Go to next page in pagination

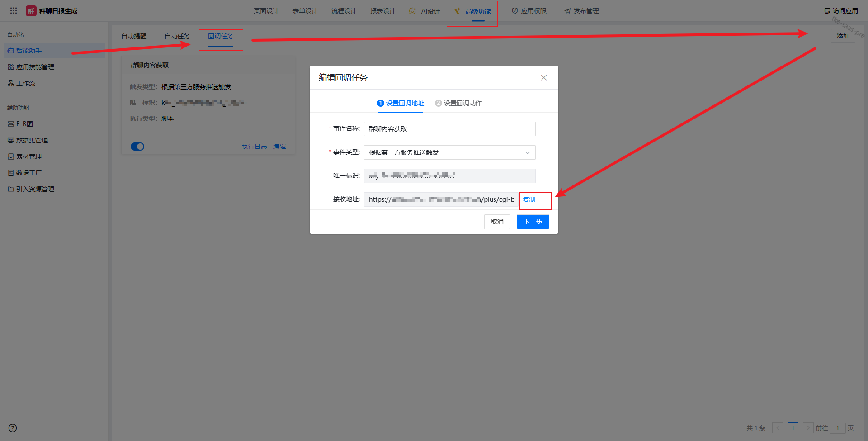coord(808,428)
